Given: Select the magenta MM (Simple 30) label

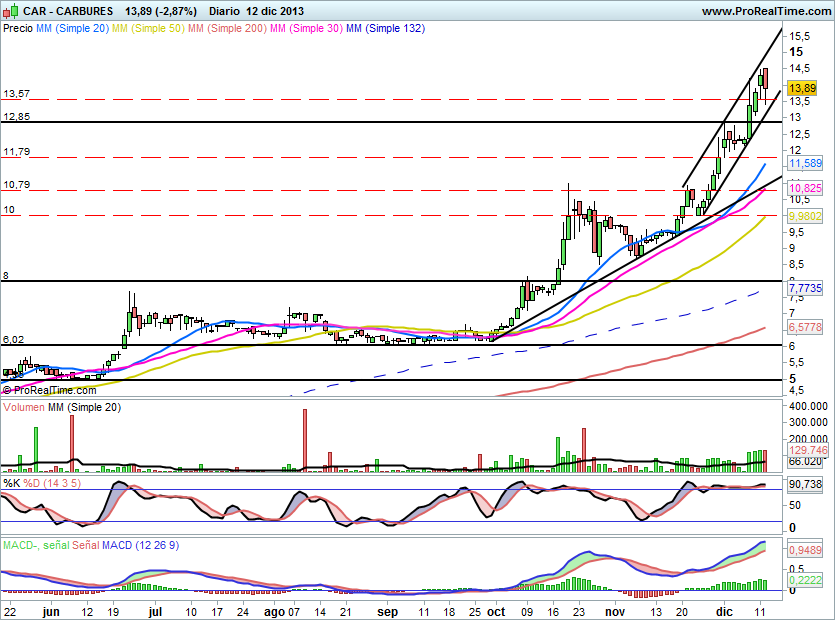Looking at the screenshot, I should (304, 29).
